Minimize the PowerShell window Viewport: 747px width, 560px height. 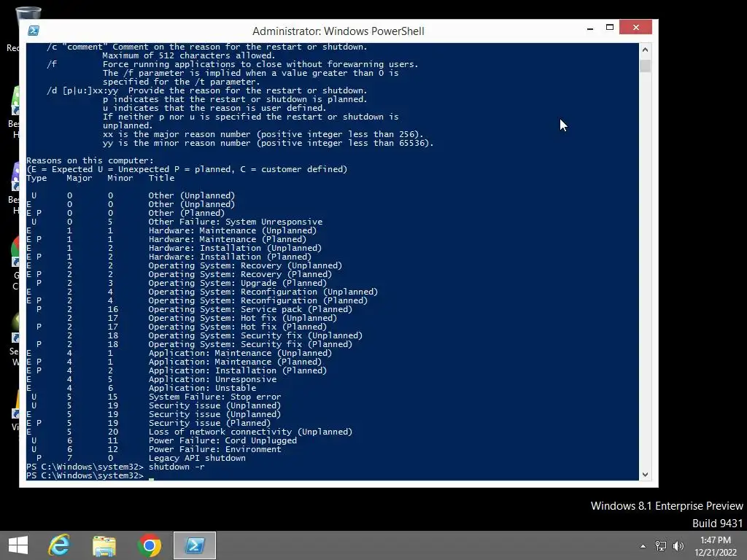tap(590, 28)
